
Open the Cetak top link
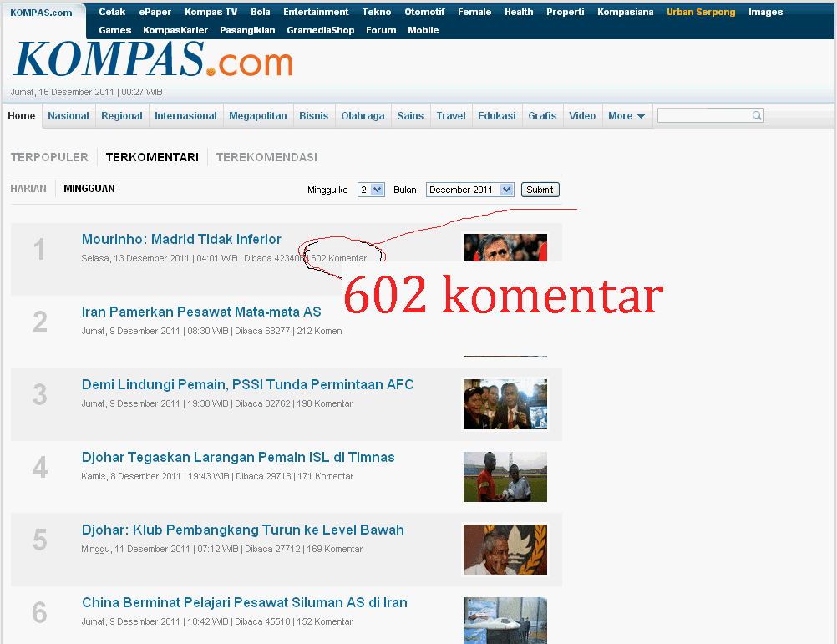(112, 12)
